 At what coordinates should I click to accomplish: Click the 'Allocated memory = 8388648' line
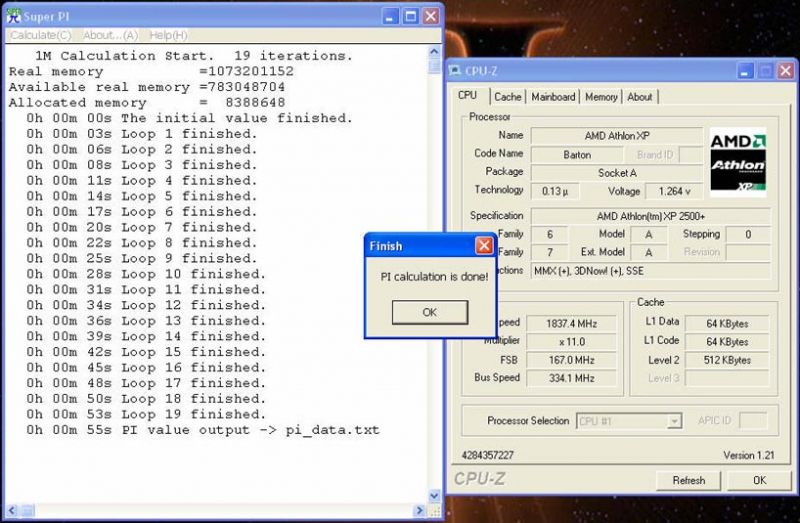(147, 103)
